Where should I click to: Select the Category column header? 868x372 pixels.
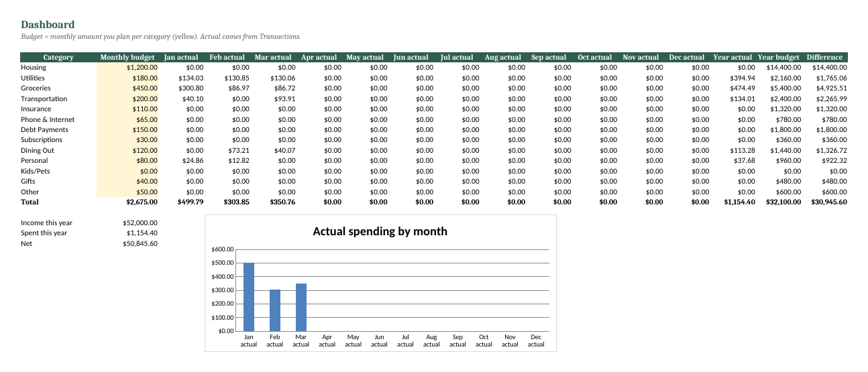point(58,57)
